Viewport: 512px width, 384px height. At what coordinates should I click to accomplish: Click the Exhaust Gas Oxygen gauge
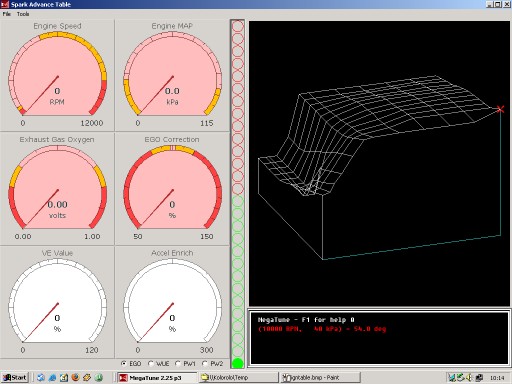click(57, 188)
